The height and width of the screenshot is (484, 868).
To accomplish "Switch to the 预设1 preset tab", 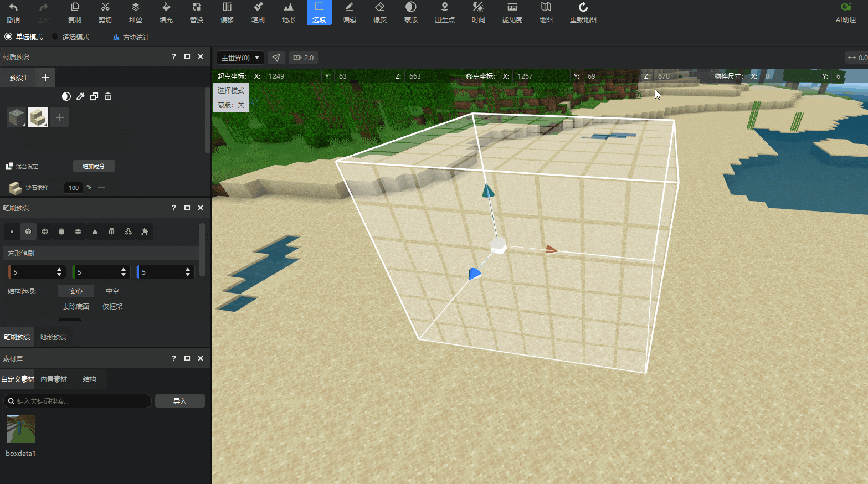I will [x=18, y=78].
